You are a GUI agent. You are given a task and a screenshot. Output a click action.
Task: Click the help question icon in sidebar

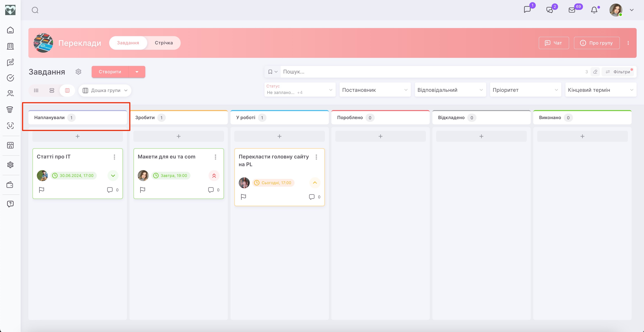click(10, 204)
